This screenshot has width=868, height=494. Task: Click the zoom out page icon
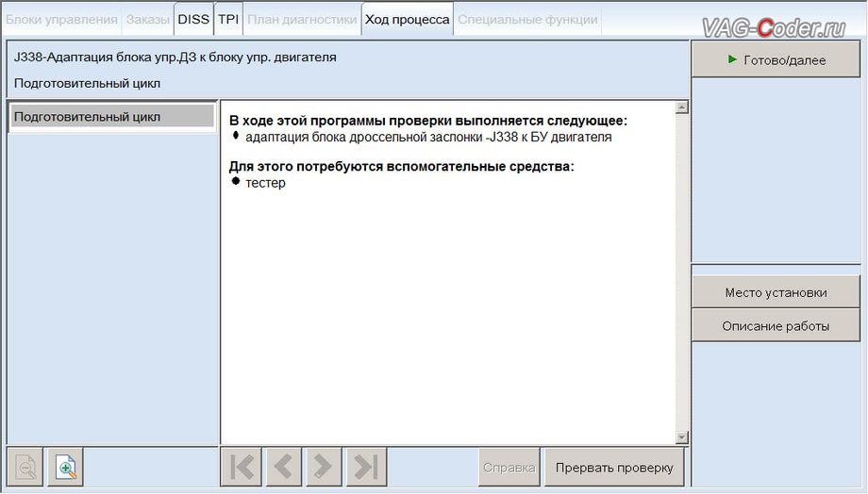coord(25,468)
